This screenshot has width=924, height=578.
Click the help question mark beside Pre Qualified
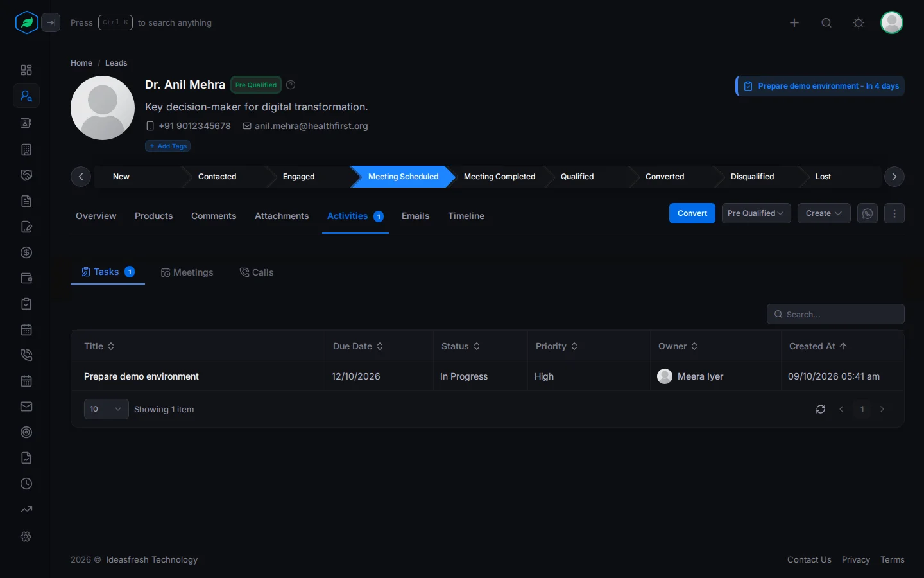tap(291, 85)
